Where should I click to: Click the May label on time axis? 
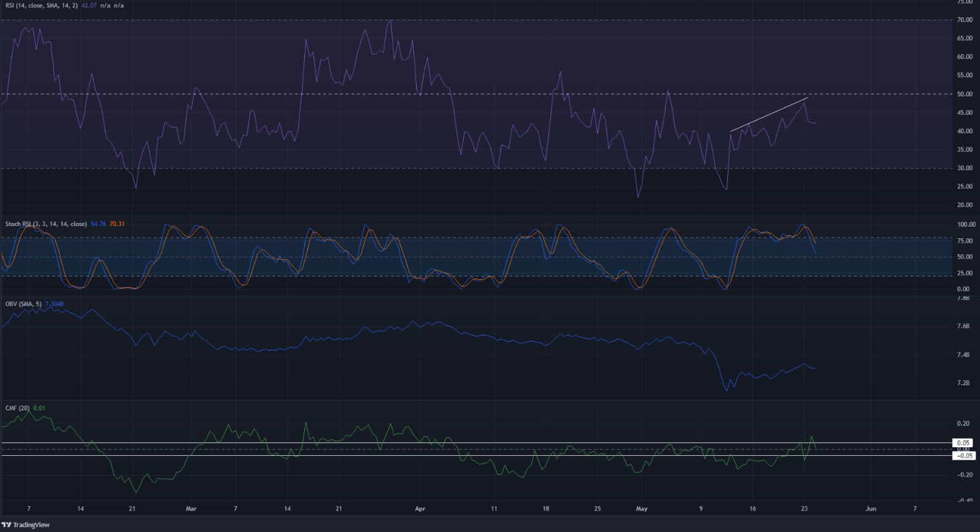click(642, 509)
